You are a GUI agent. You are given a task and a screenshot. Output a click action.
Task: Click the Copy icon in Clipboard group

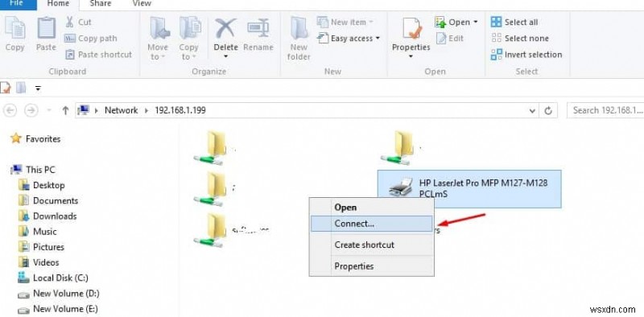(14, 29)
